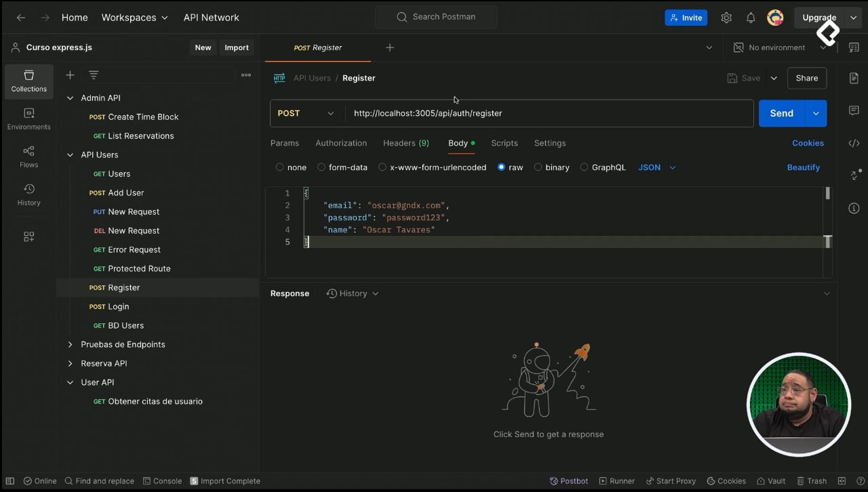Open the user avatar menu

775,18
